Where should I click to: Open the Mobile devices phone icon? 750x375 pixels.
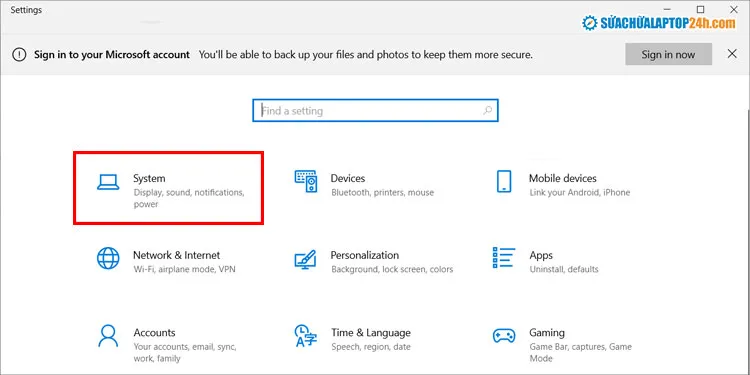[504, 182]
